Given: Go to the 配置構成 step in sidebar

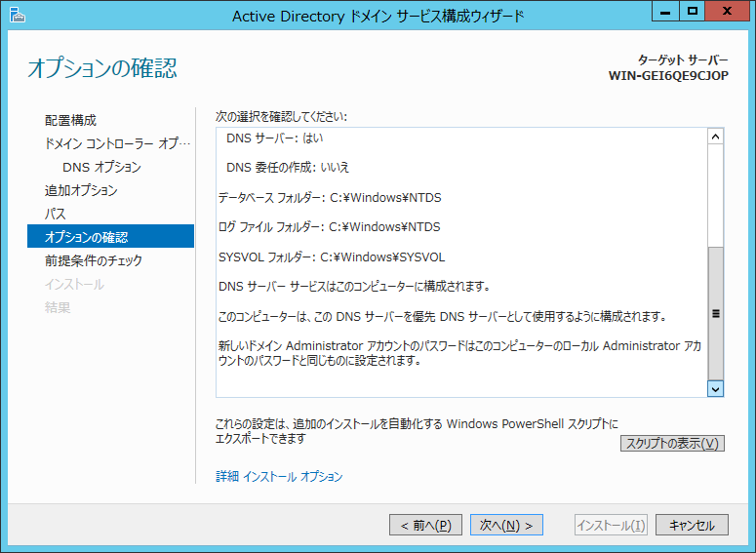Looking at the screenshot, I should [x=70, y=120].
